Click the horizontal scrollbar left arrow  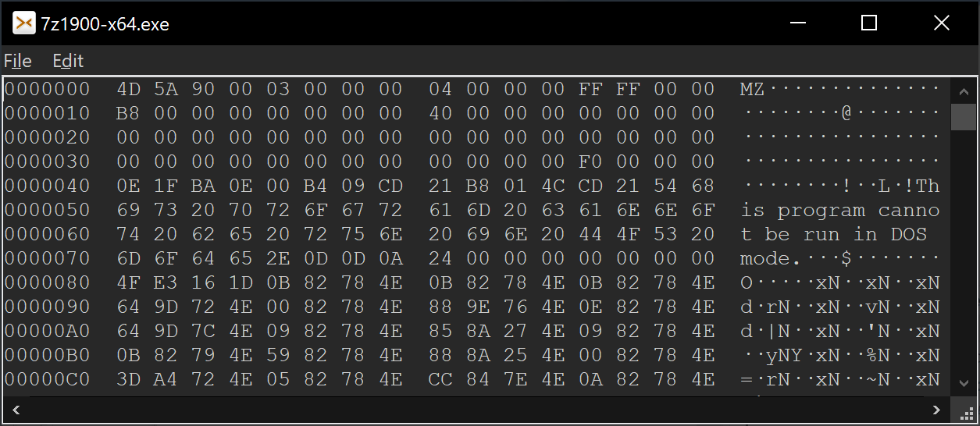[15, 409]
